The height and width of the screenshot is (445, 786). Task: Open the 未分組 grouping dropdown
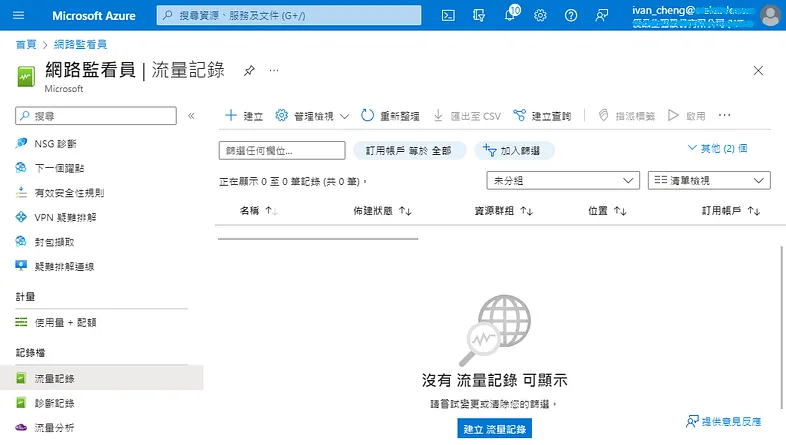(x=563, y=180)
